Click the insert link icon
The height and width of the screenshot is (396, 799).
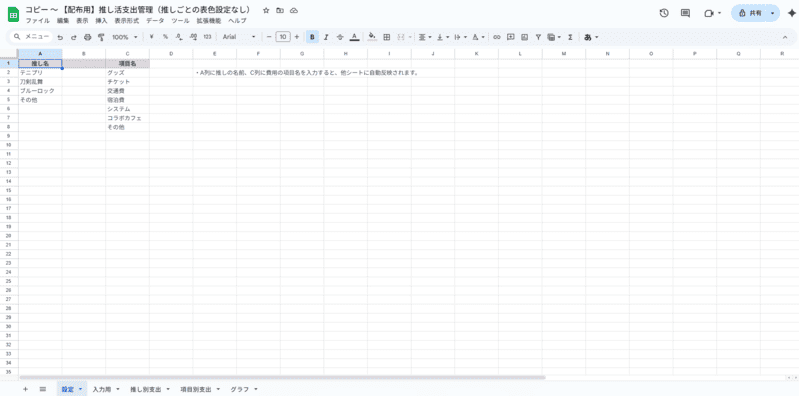[x=496, y=37]
